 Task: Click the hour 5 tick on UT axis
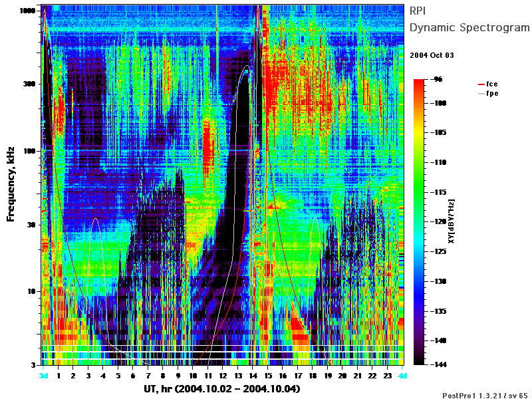tap(118, 376)
